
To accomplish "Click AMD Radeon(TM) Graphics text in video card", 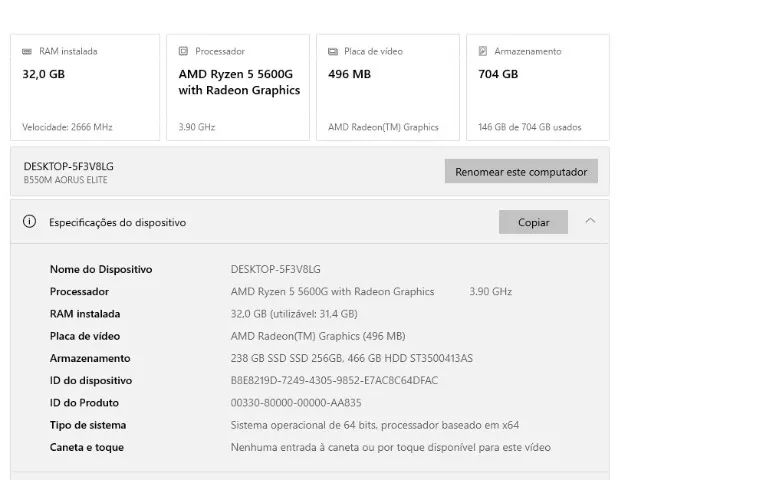I will click(383, 127).
